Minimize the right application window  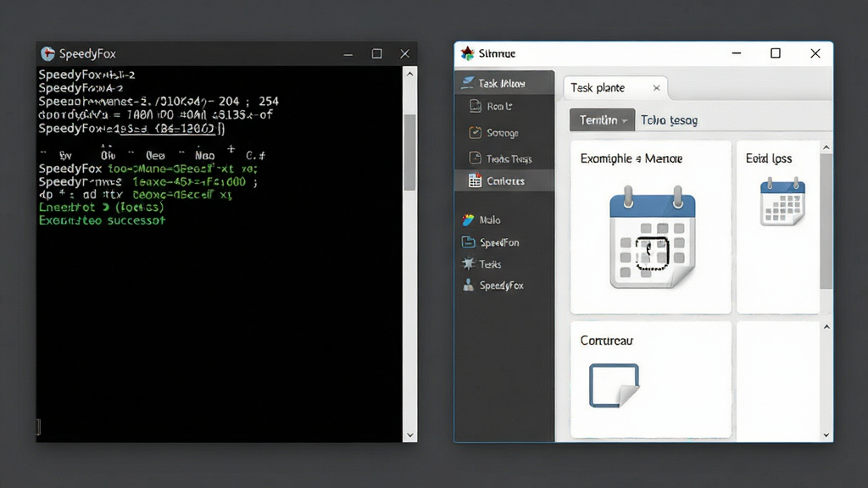737,53
